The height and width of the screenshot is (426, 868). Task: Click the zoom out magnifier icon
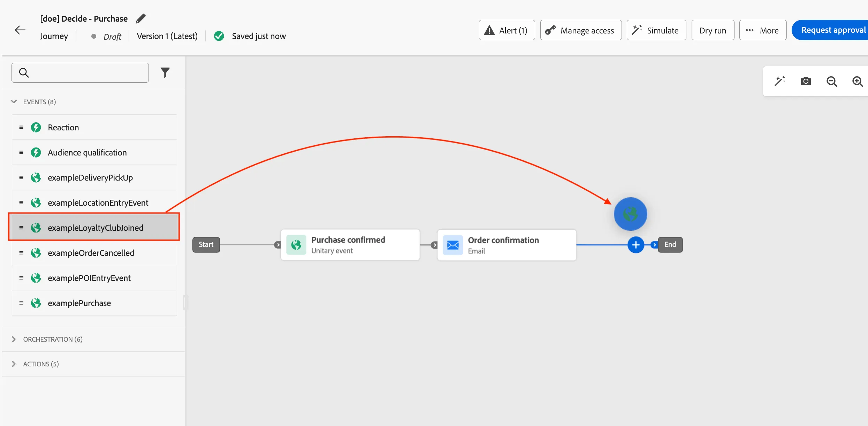(832, 82)
